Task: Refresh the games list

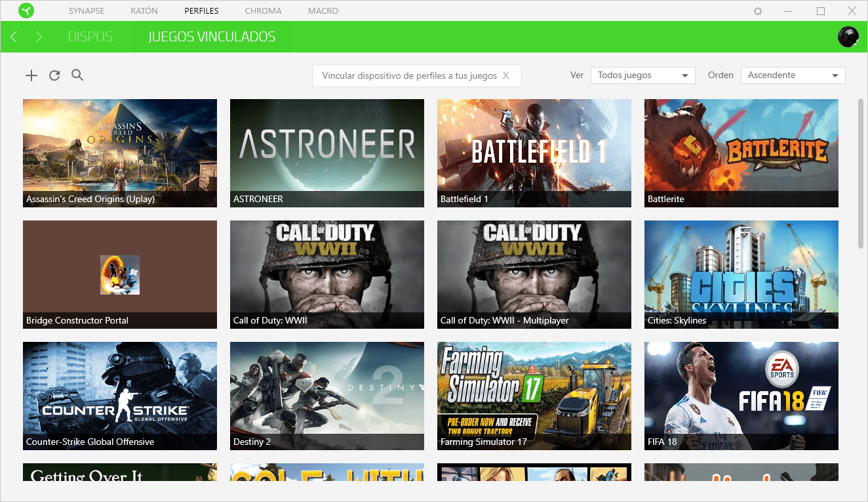Action: [54, 75]
